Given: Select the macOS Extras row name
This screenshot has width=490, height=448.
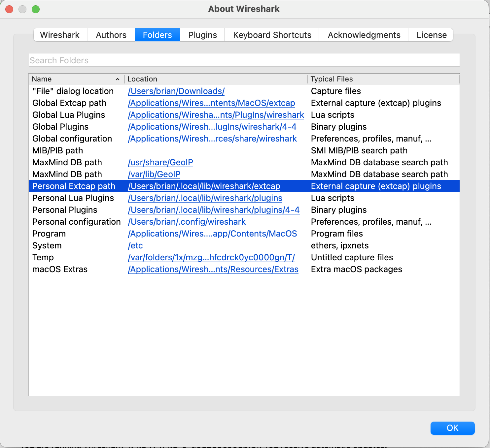Looking at the screenshot, I should coord(60,269).
